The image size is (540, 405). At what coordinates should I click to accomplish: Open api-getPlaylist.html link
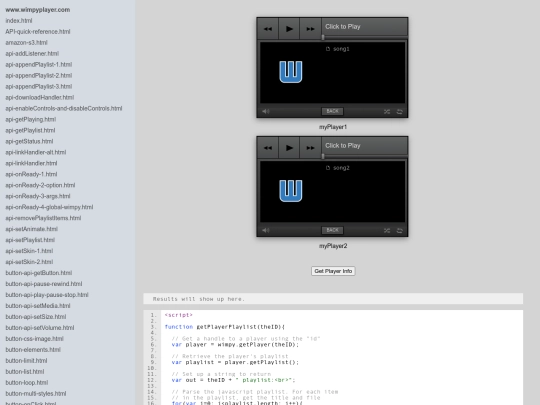click(30, 130)
